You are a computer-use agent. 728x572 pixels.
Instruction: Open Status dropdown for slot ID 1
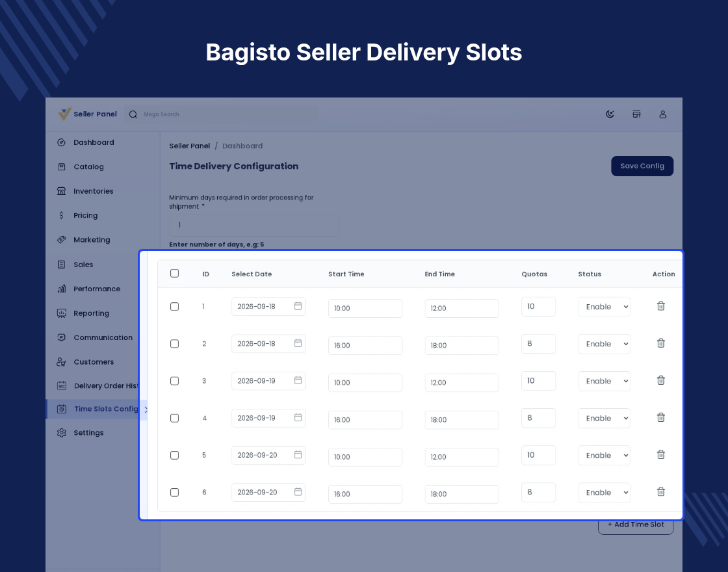pos(604,307)
